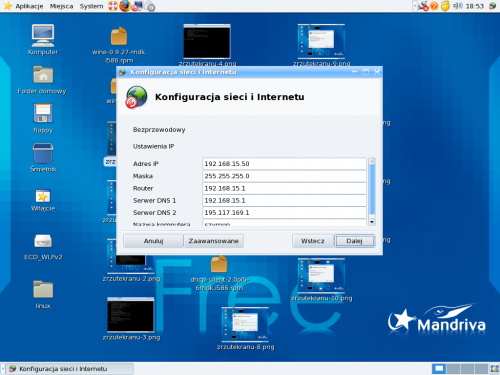
Task: Click the Zaawansowane button
Action: [x=213, y=241]
